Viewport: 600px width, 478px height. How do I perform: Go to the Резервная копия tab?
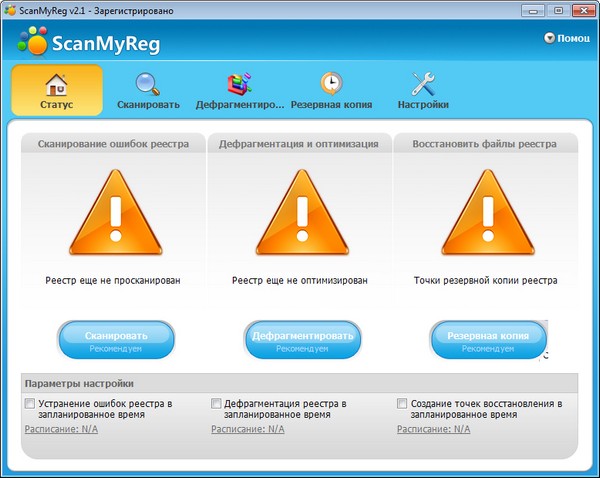(x=331, y=90)
